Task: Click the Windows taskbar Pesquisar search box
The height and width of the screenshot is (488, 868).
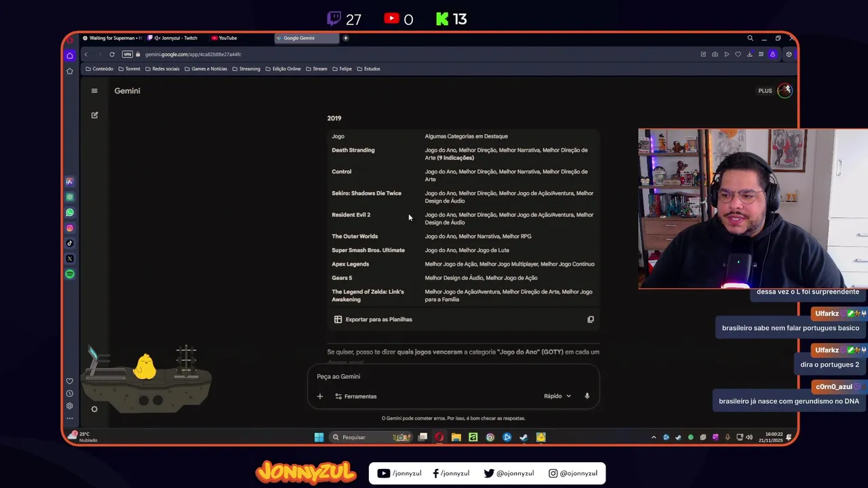Action: tap(371, 437)
